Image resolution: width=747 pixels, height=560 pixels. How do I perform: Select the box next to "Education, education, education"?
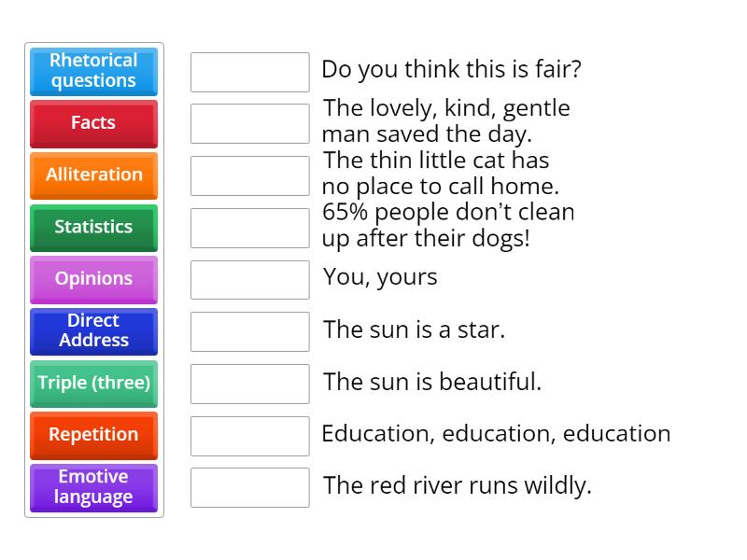pos(249,435)
